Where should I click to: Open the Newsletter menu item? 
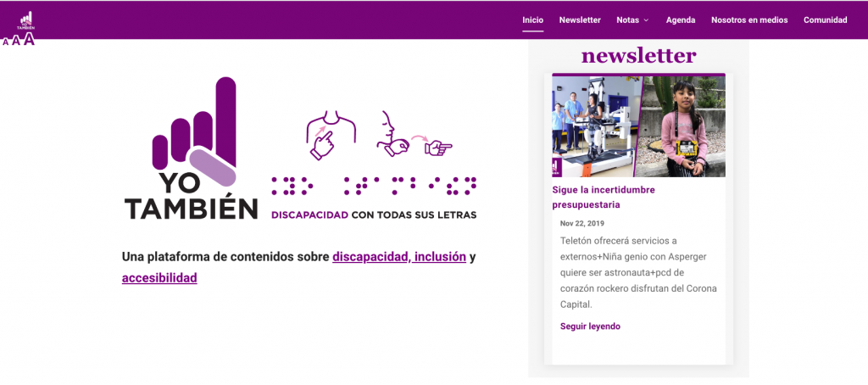tap(580, 20)
